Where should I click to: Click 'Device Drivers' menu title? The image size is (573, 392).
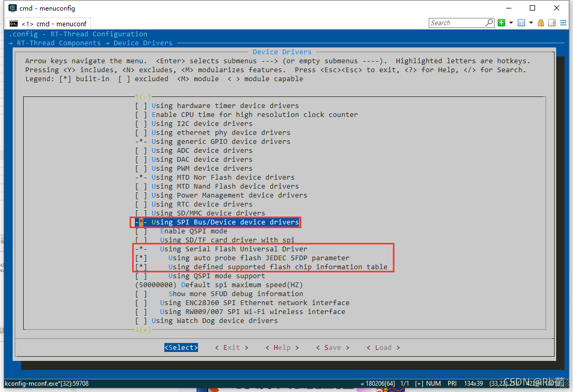(x=282, y=52)
